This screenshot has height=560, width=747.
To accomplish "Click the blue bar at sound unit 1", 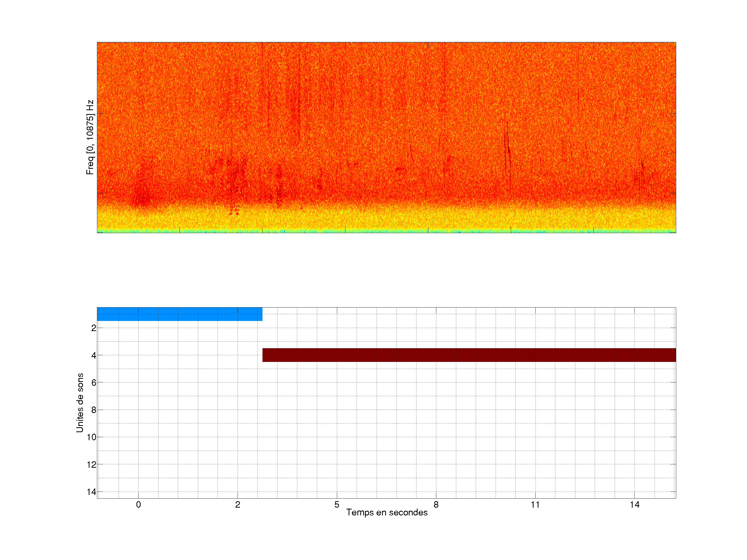I will (x=179, y=314).
